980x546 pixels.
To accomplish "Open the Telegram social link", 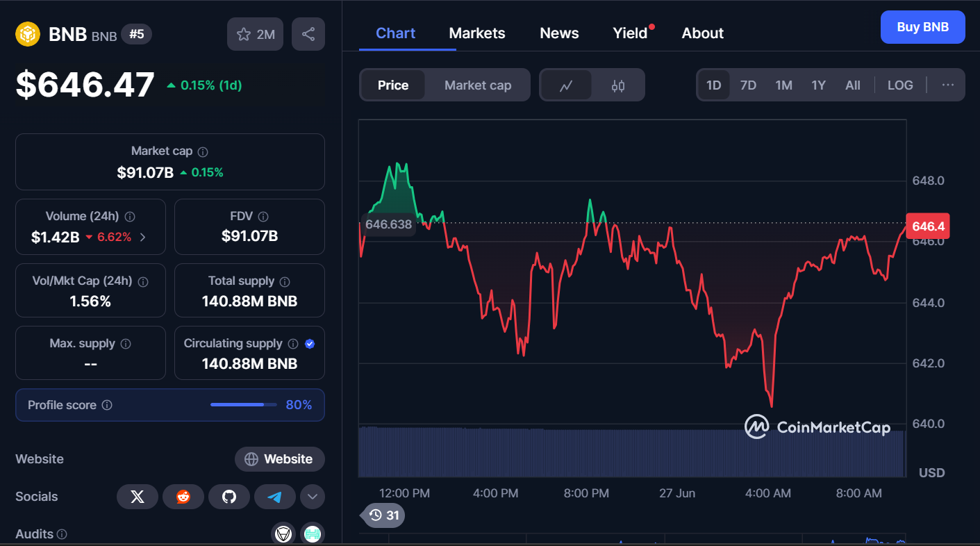I will pyautogui.click(x=275, y=497).
